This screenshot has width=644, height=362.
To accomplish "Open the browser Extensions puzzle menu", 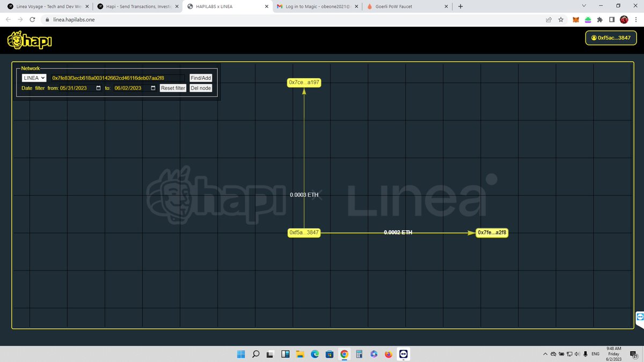I will pyautogui.click(x=600, y=19).
